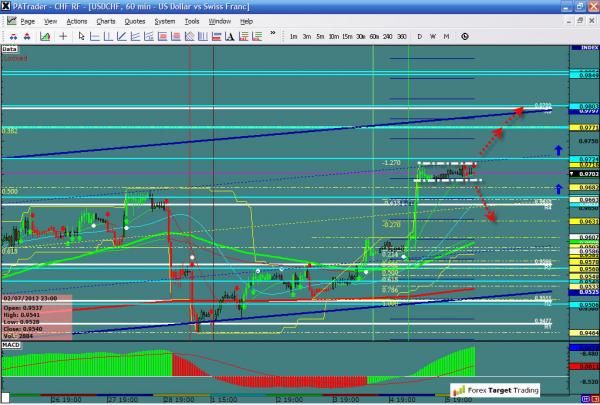
Task: Click the yellow 0.9631 price axis label
Action: [585, 221]
